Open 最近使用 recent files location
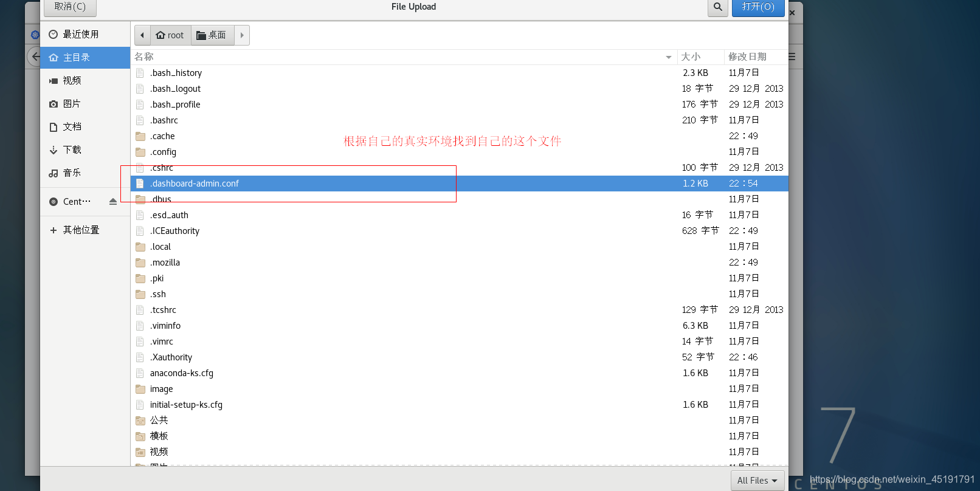The image size is (980, 491). click(85, 34)
